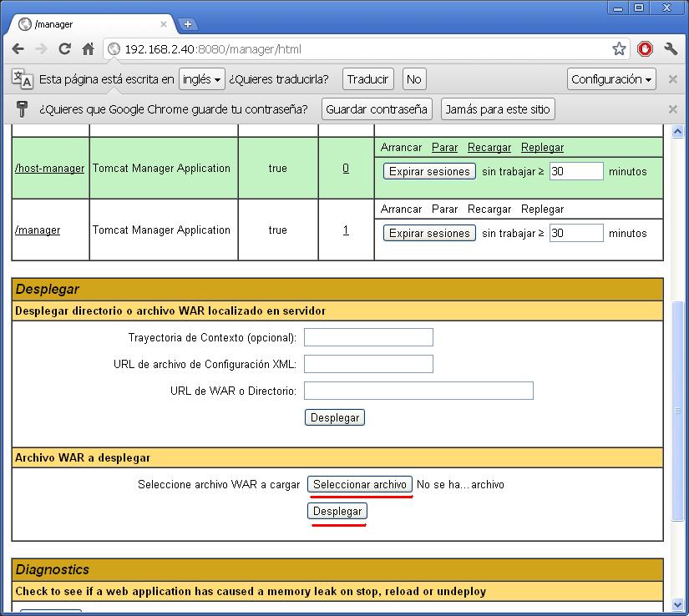Click Desplegar under Archivo WAR a desplegar
Image resolution: width=689 pixels, height=616 pixels.
(337, 511)
